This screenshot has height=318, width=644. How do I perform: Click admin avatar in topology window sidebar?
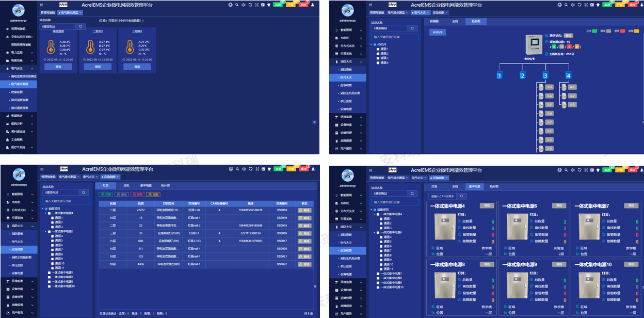click(347, 10)
